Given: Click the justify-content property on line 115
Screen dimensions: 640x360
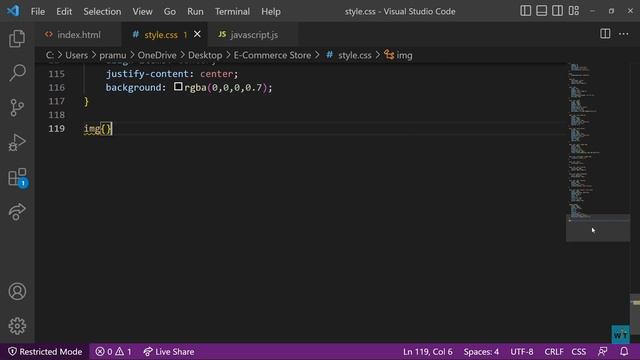Looking at the screenshot, I should tap(147, 74).
